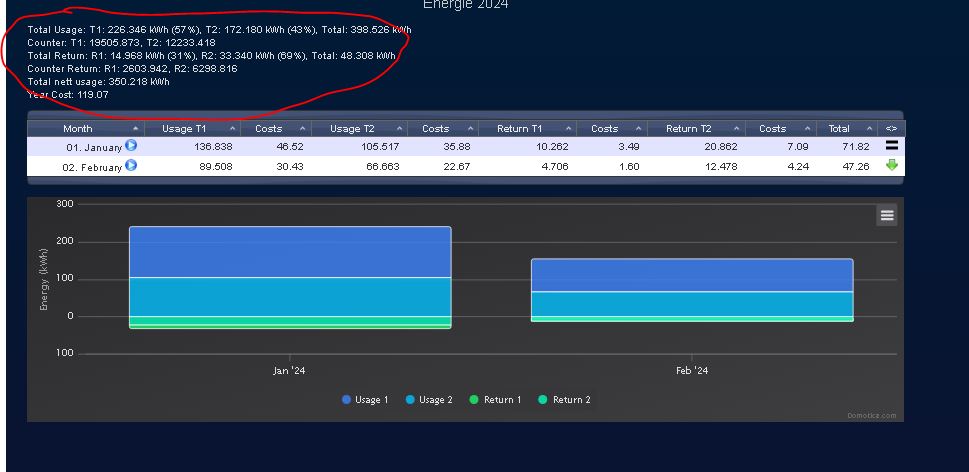Click the Jan '24 axis label
This screenshot has width=969, height=472.
(x=290, y=371)
